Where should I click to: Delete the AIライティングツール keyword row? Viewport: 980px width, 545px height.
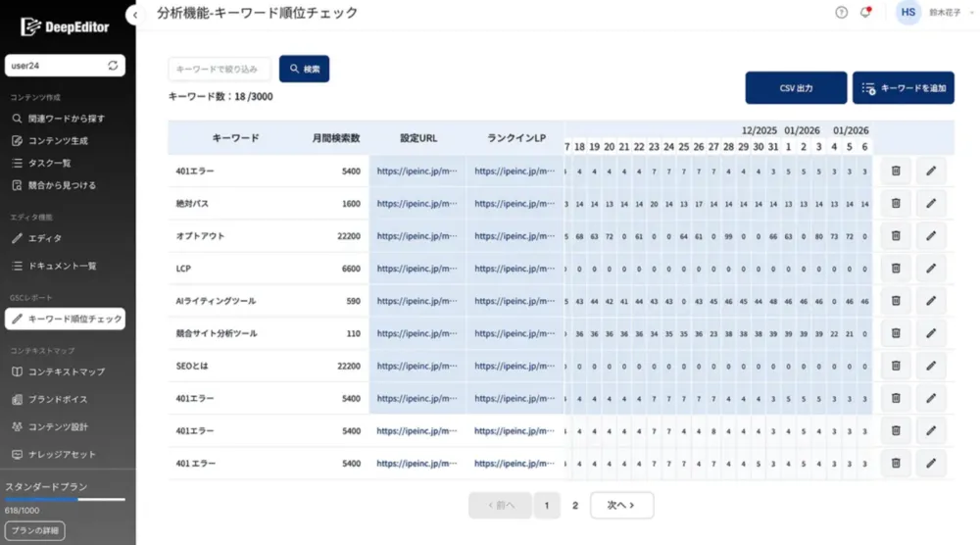click(x=896, y=301)
